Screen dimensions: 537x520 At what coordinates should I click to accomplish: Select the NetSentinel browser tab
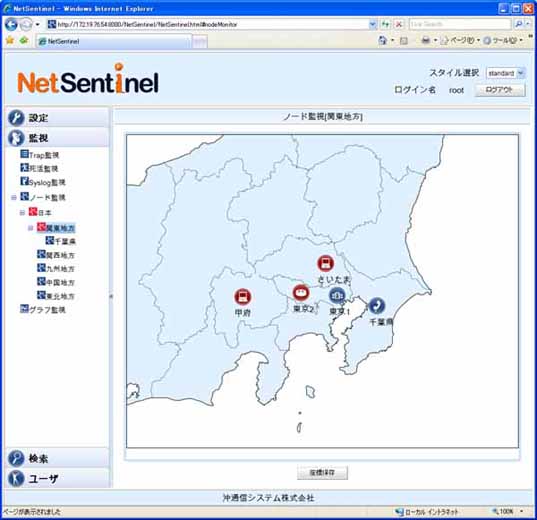pos(113,41)
